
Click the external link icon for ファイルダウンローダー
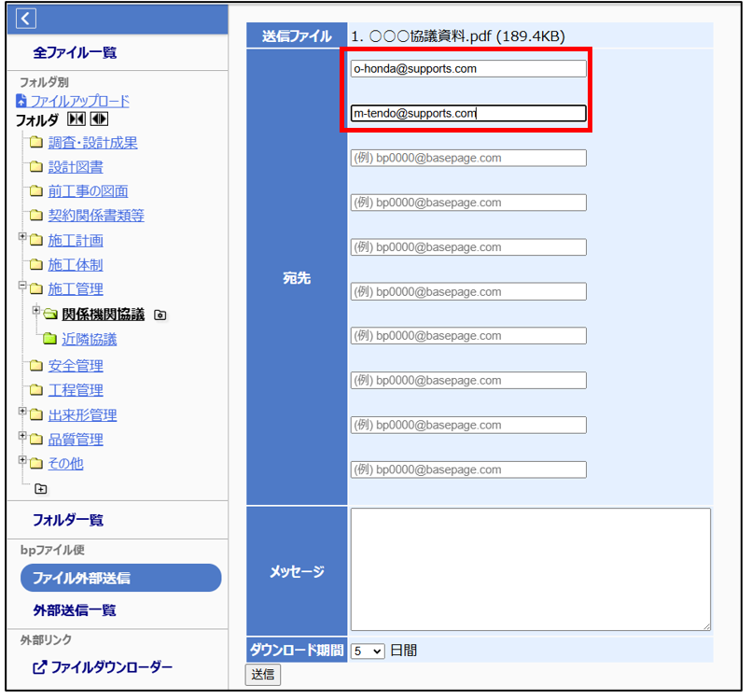click(40, 667)
